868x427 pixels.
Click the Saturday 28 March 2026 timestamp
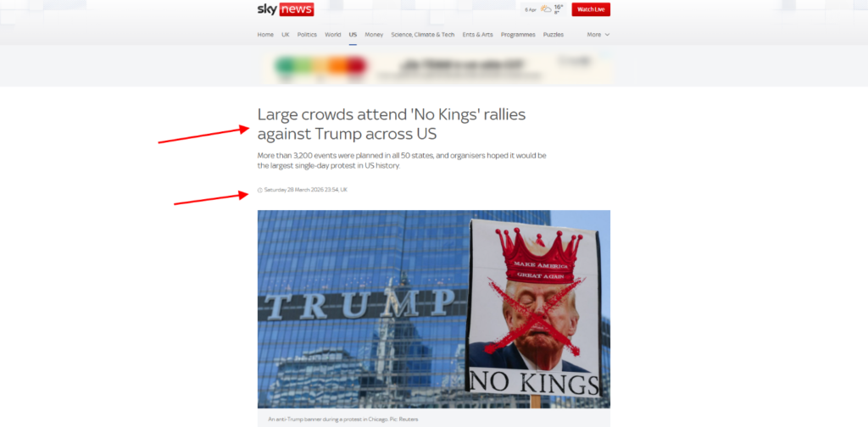305,190
